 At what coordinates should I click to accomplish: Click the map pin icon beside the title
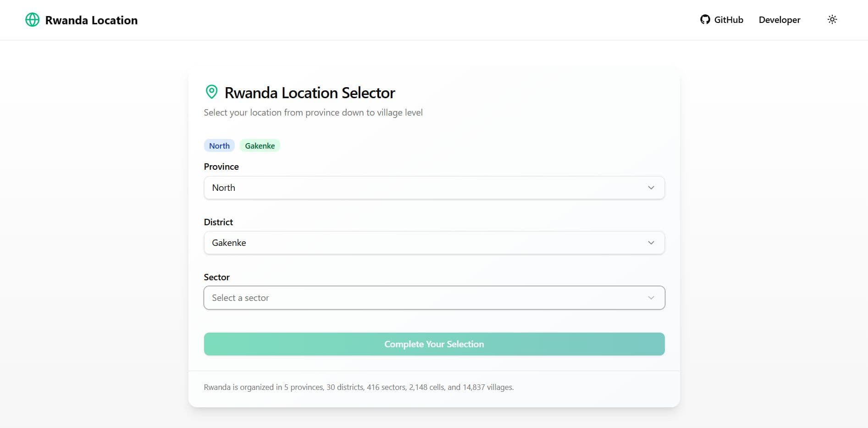click(211, 92)
